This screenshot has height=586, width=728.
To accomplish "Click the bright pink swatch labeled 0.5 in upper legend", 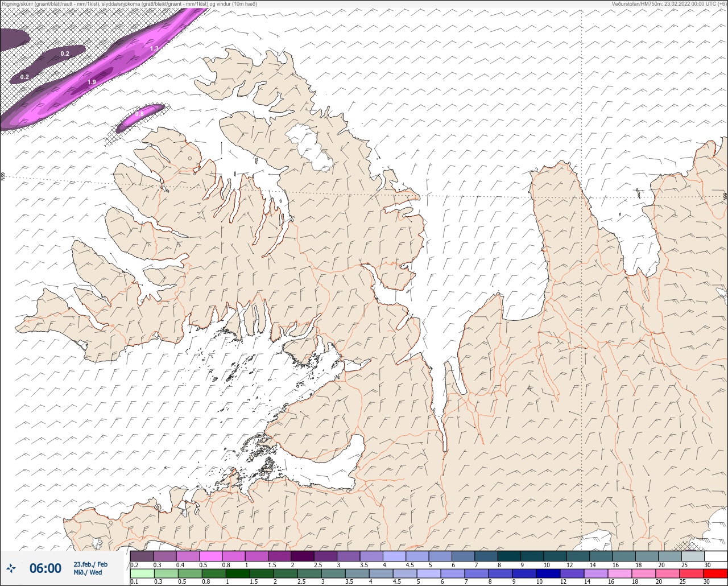I will [x=210, y=556].
